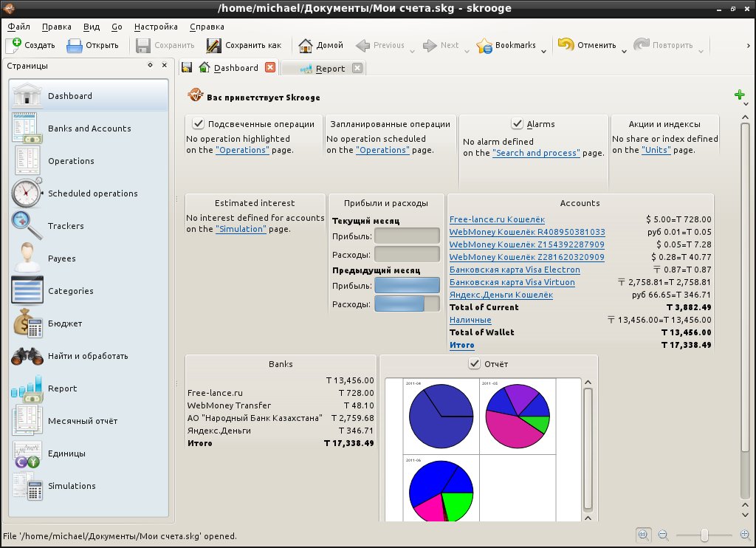This screenshot has width=756, height=548.
Task: Expand the Previous history dropdown arrow
Action: pos(412,51)
